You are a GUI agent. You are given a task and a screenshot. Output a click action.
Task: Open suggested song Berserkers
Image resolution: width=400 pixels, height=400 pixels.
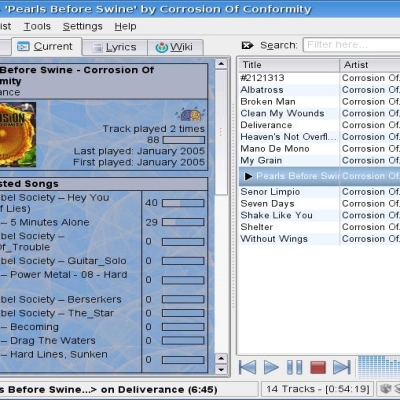coord(61,300)
